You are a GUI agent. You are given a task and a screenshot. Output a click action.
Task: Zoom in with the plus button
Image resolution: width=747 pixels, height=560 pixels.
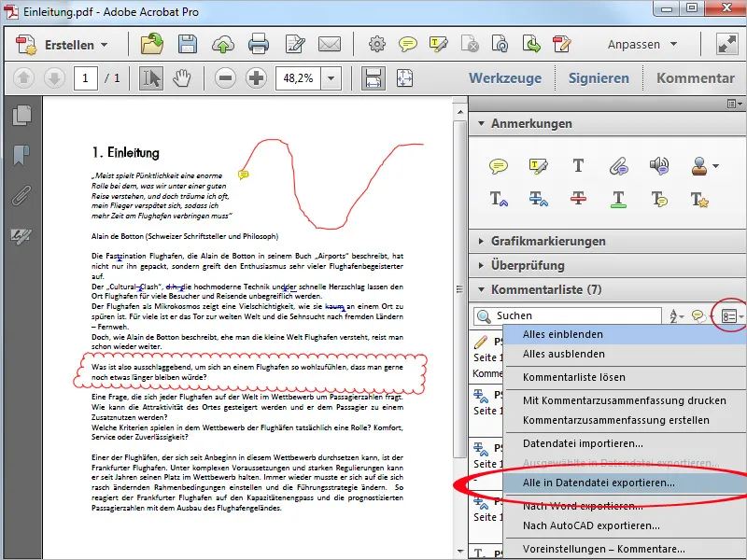(256, 77)
